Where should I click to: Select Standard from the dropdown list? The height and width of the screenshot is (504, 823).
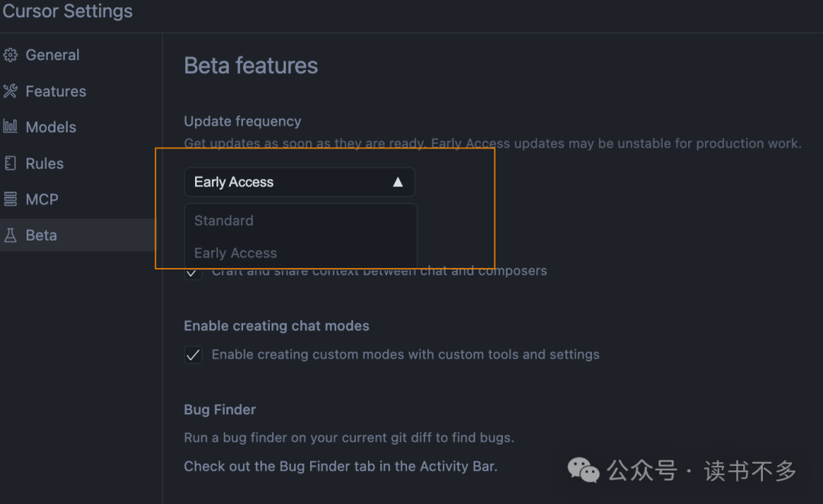[223, 220]
